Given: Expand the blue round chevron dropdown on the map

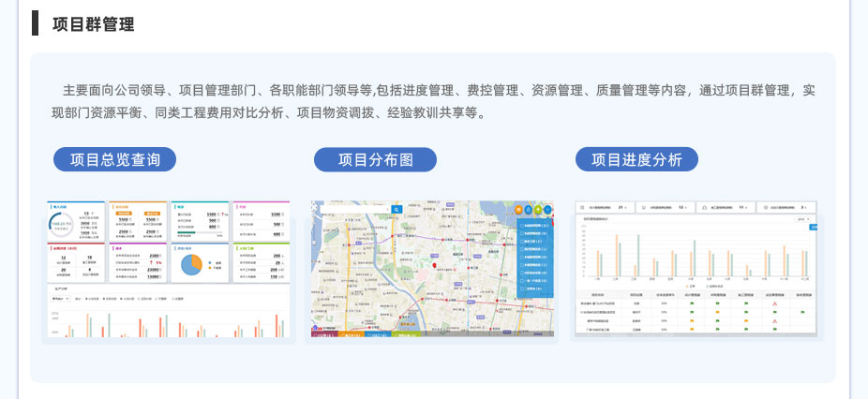Looking at the screenshot, I should (x=547, y=210).
